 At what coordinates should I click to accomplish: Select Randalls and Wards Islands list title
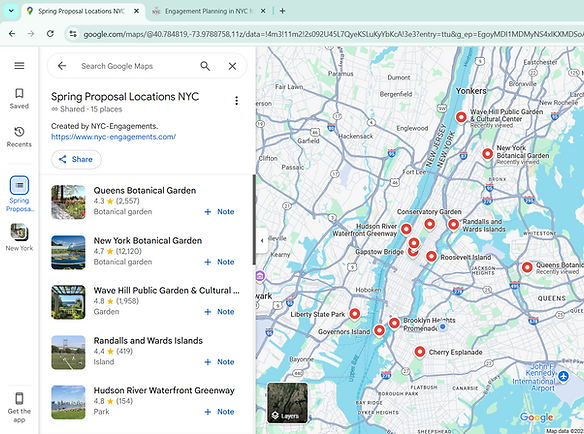[148, 340]
